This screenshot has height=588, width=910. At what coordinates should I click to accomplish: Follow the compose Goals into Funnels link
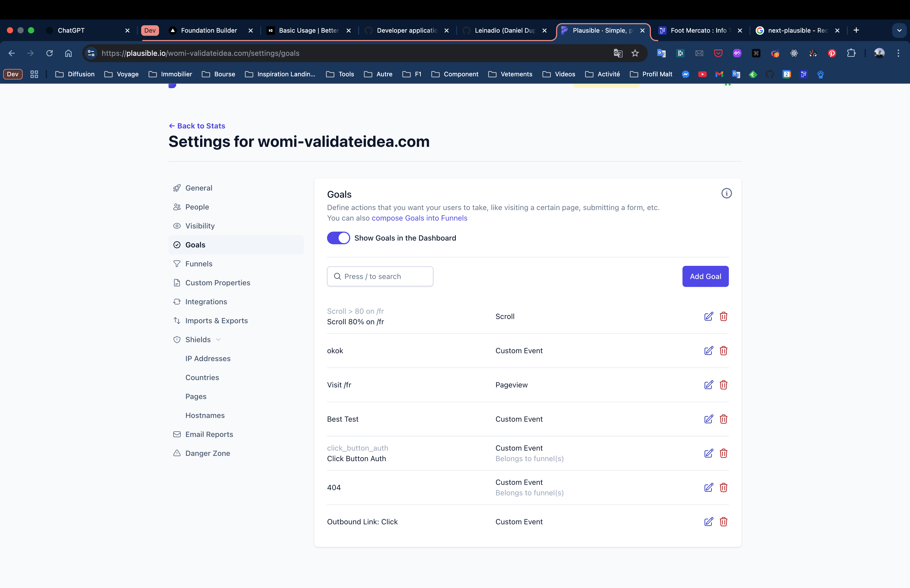click(419, 218)
